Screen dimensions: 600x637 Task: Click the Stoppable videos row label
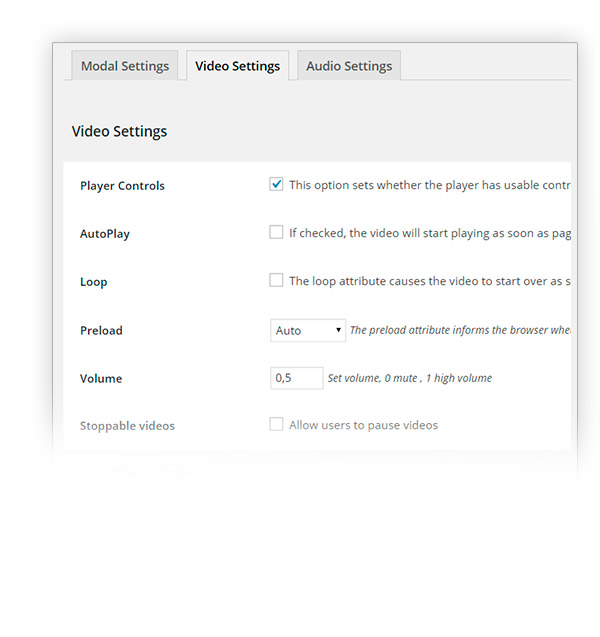tap(127, 426)
